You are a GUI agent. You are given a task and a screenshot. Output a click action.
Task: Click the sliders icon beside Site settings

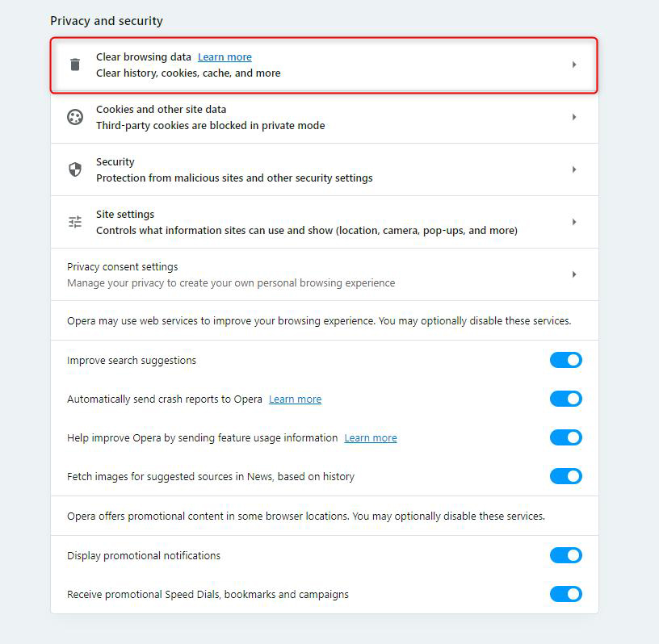click(75, 221)
